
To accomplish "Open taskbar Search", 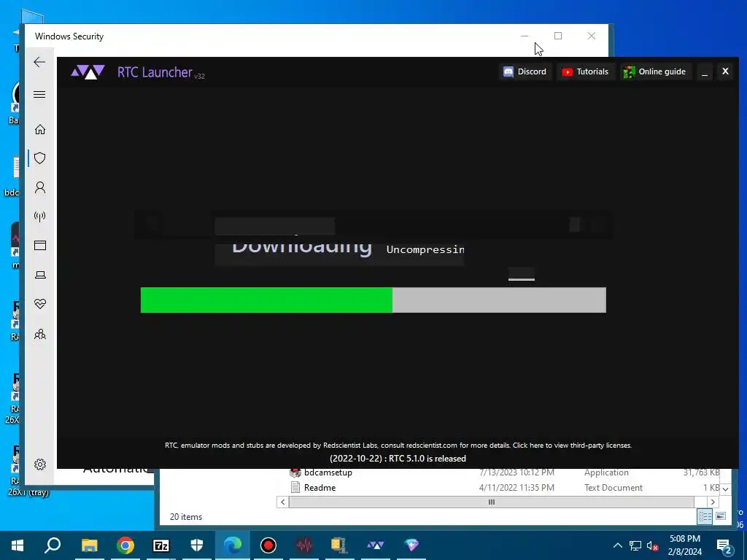I will [53, 545].
